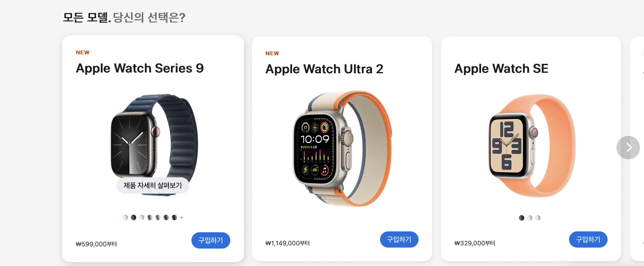Buy Apple Watch Series 9 with 구입하기
This screenshot has width=644, height=266.
click(x=211, y=240)
